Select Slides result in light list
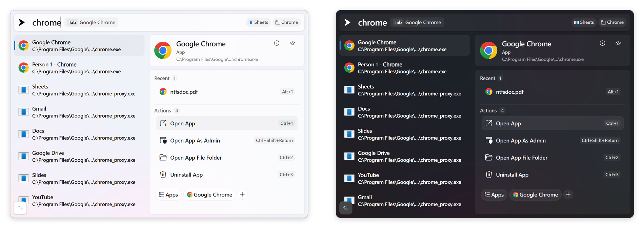The width and height of the screenshot is (644, 228). (79, 178)
